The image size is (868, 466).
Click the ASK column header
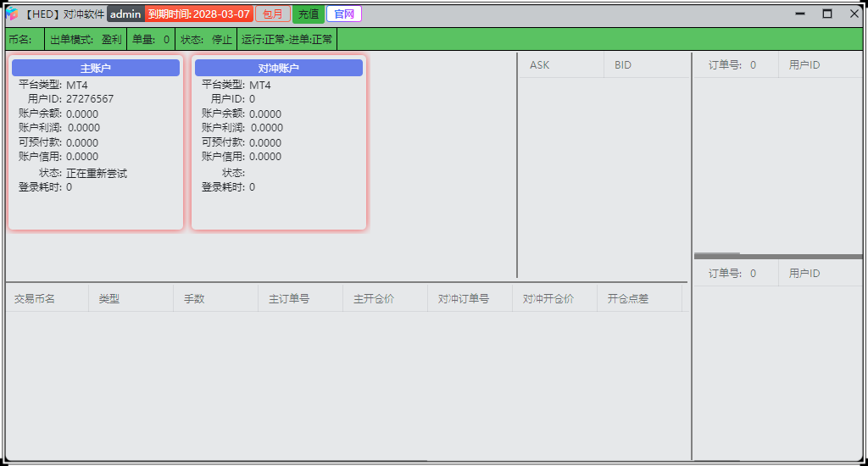pyautogui.click(x=540, y=65)
